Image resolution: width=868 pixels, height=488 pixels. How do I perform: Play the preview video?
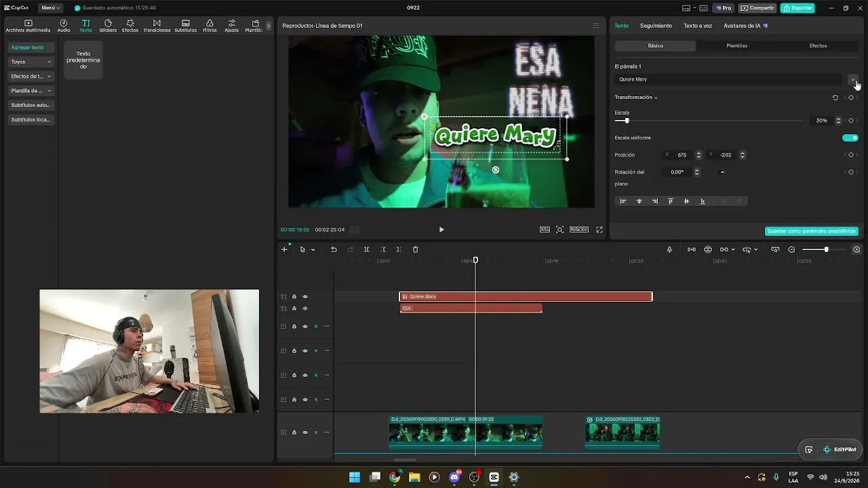(x=441, y=230)
